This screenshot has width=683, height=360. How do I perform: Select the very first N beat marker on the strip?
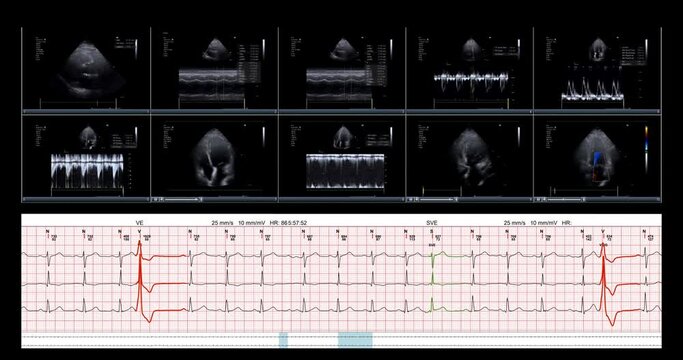(x=48, y=231)
